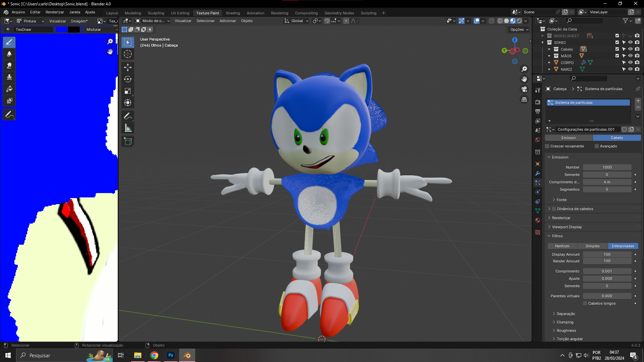Select the Emissor particle type button
644x362 pixels.
pos(569,138)
